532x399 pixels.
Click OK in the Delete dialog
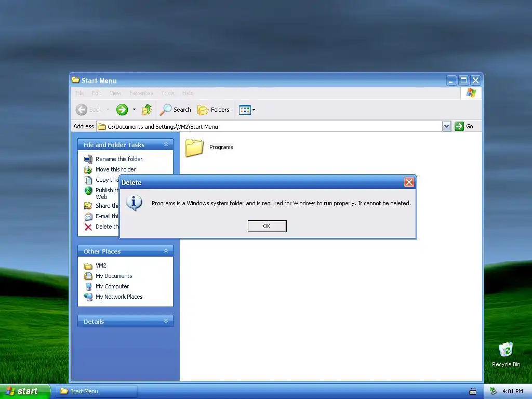coord(267,226)
